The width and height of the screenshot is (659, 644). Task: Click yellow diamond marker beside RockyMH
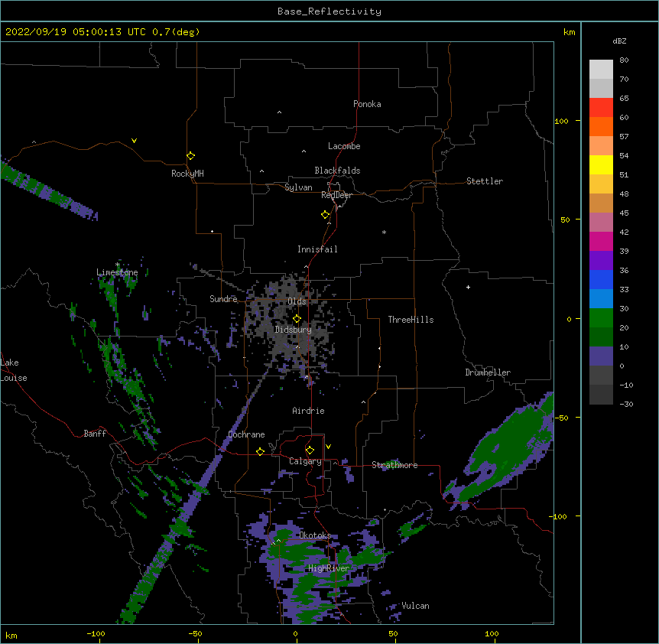pos(190,156)
